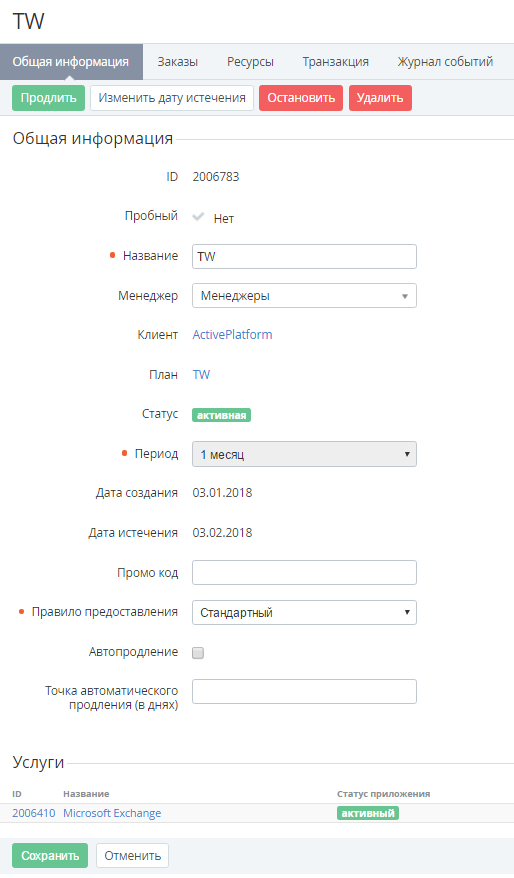This screenshot has width=514, height=878.
Task: Open the Правило предоставления dropdown
Action: pos(304,613)
